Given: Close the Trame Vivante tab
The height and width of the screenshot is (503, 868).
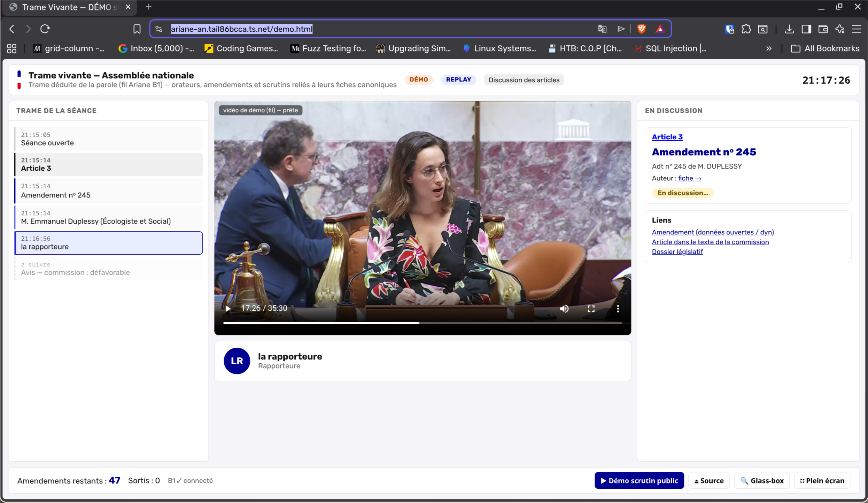Looking at the screenshot, I should [x=128, y=7].
